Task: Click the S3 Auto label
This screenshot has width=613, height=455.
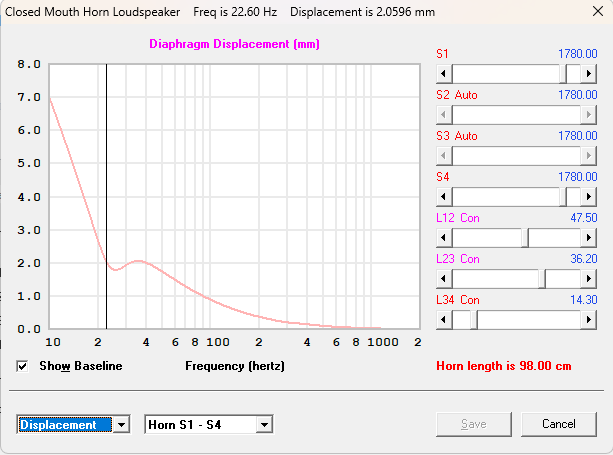Action: [457, 136]
